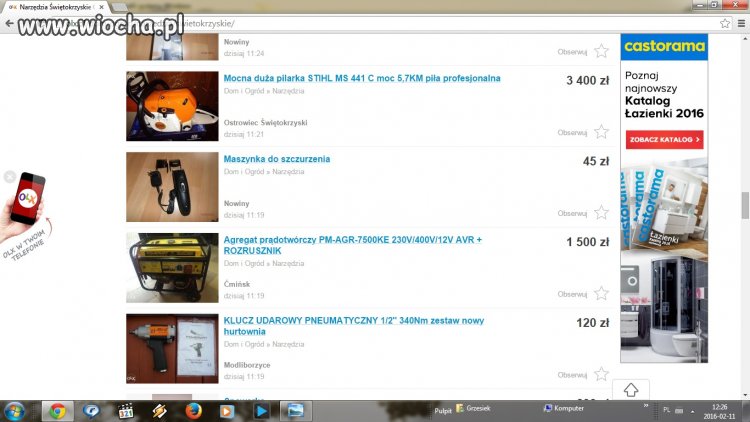
Task: View the hair clipper thumbnail
Action: pyautogui.click(x=172, y=187)
